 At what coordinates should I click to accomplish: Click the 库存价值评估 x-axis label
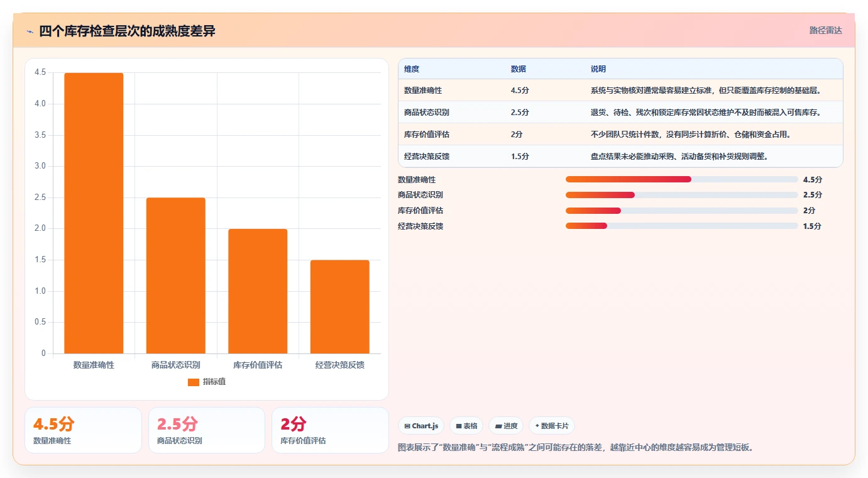pyautogui.click(x=258, y=365)
